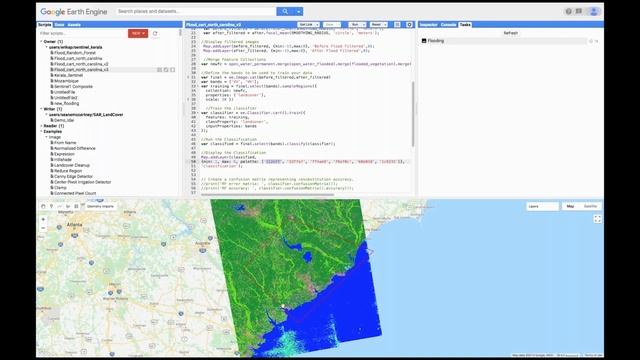Image resolution: width=640 pixels, height=360 pixels.
Task: Select the Flood_cart_north_carolina_v3 script
Action: 81,70
